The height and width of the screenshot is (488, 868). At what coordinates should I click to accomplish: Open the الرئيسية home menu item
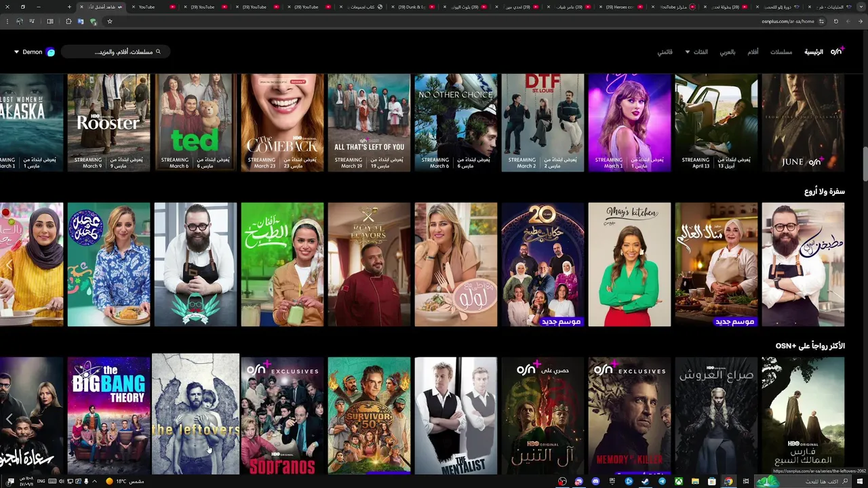(x=814, y=52)
